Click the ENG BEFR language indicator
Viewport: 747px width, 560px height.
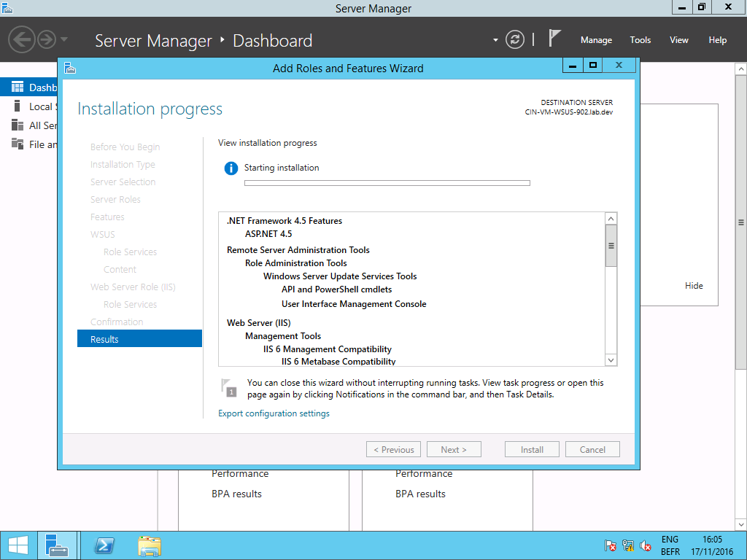[670, 545]
